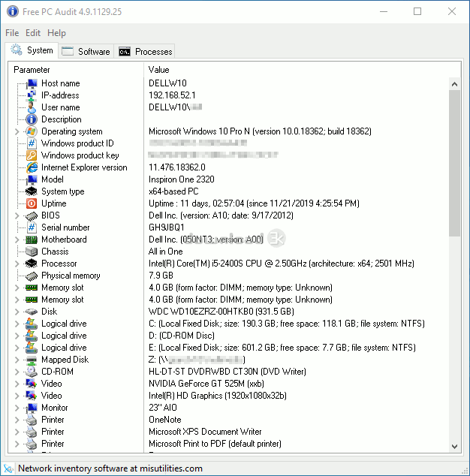Click the Model computer icon
This screenshot has height=476, width=470.
[32, 179]
